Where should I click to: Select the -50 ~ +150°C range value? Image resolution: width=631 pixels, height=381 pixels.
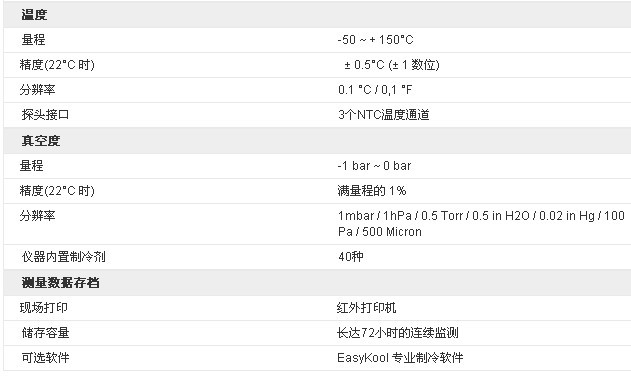(x=375, y=40)
